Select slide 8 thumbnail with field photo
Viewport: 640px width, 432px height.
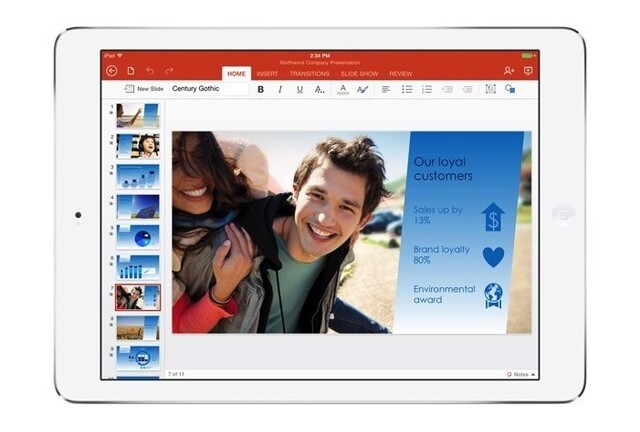click(138, 328)
